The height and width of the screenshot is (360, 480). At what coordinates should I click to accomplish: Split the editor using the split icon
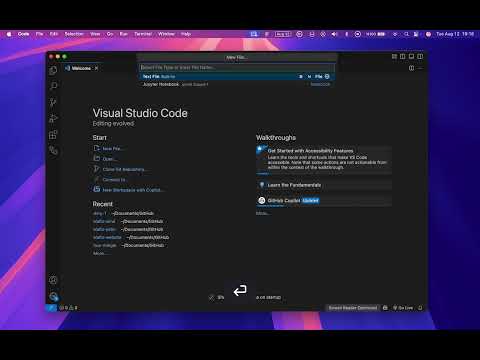pyautogui.click(x=411, y=68)
